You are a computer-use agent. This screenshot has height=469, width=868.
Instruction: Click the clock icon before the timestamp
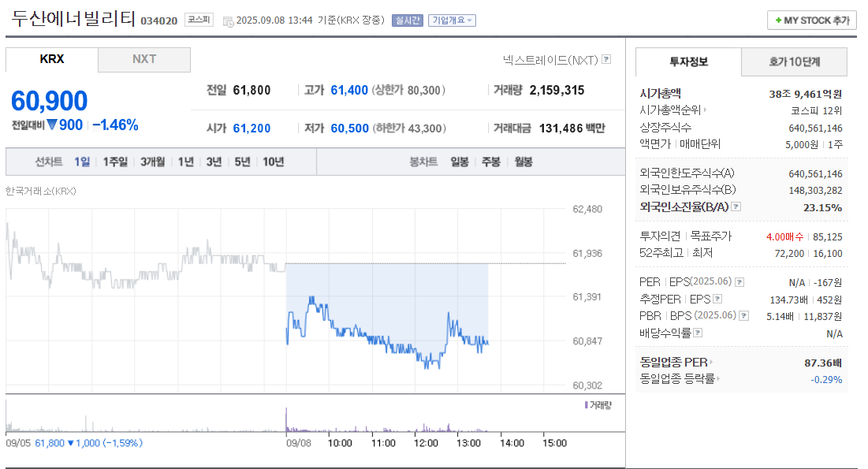pos(228,21)
